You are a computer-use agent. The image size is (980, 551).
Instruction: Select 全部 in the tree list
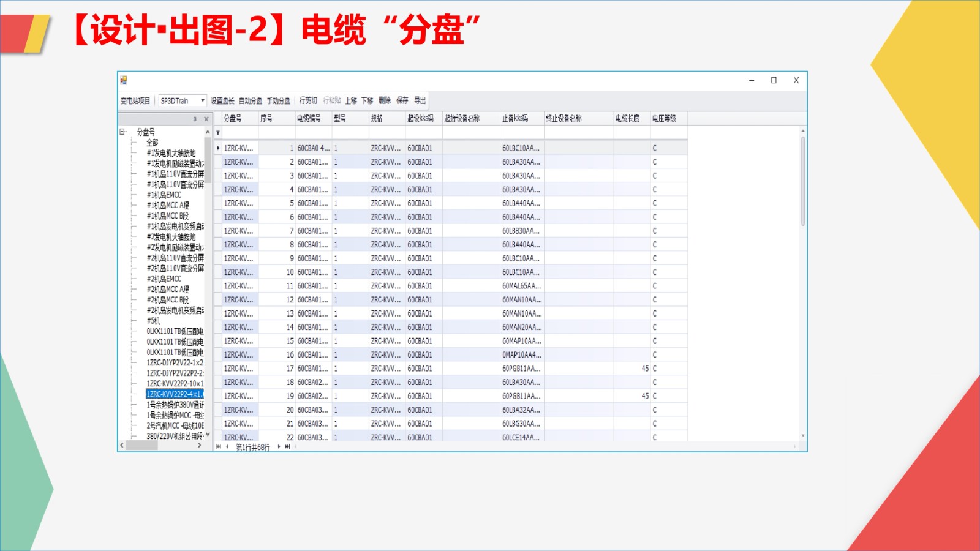pos(152,143)
